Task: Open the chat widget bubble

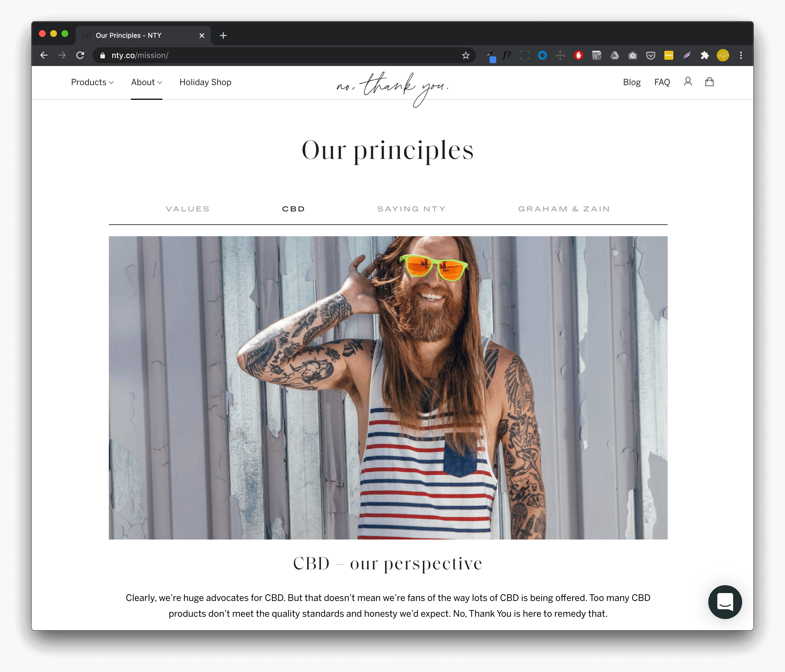Action: point(725,602)
